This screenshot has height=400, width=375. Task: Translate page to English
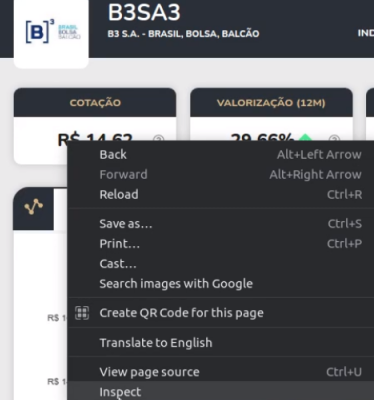tap(221, 343)
